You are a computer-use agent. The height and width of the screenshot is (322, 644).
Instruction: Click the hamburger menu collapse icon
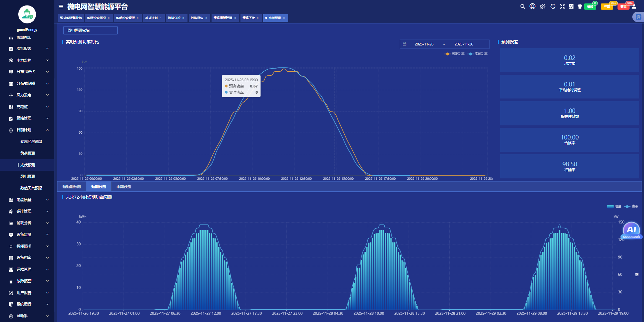click(x=61, y=7)
